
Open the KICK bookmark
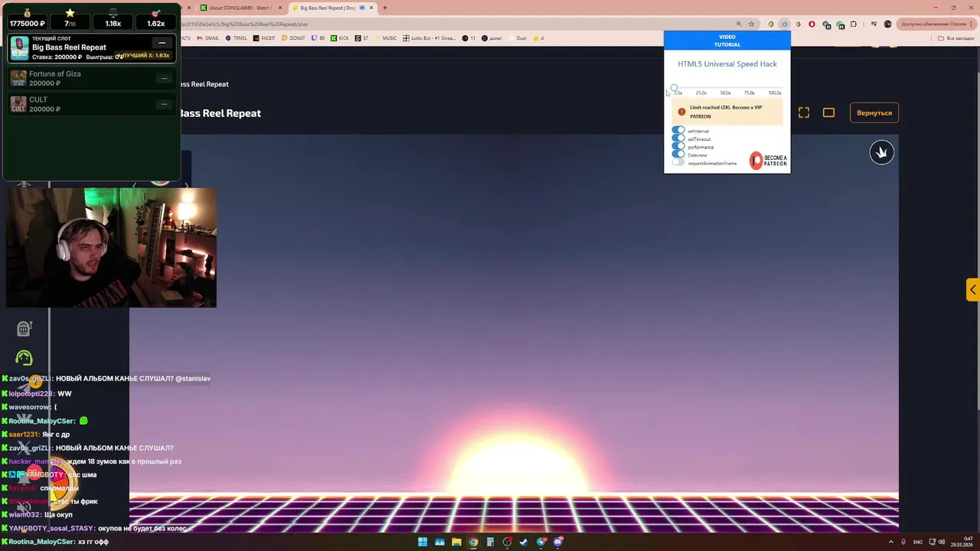(x=340, y=37)
